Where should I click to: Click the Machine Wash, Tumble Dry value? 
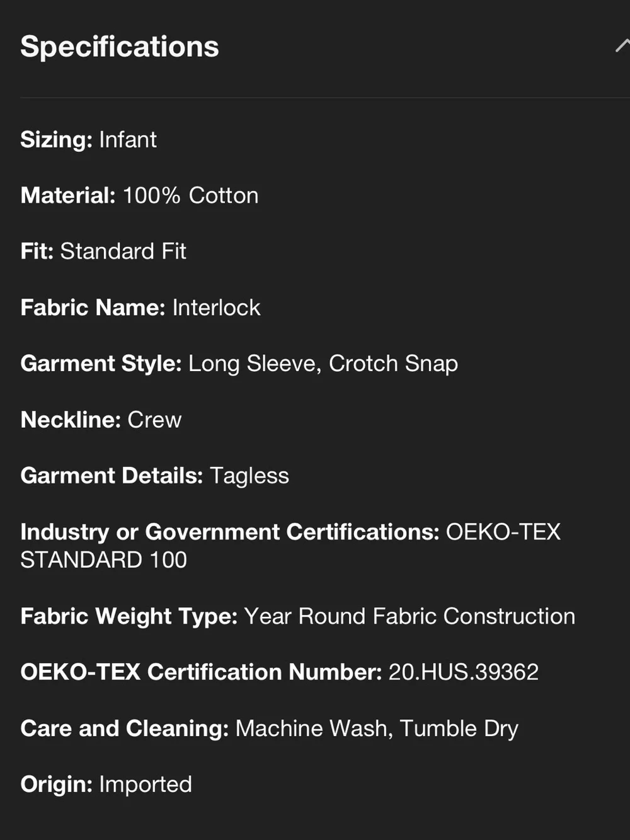tap(377, 728)
